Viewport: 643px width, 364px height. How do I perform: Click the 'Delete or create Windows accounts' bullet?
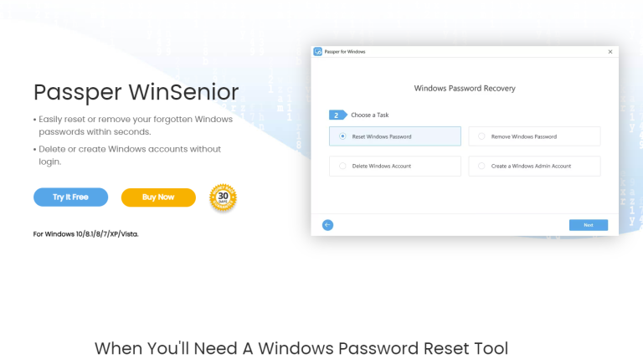[x=127, y=156]
